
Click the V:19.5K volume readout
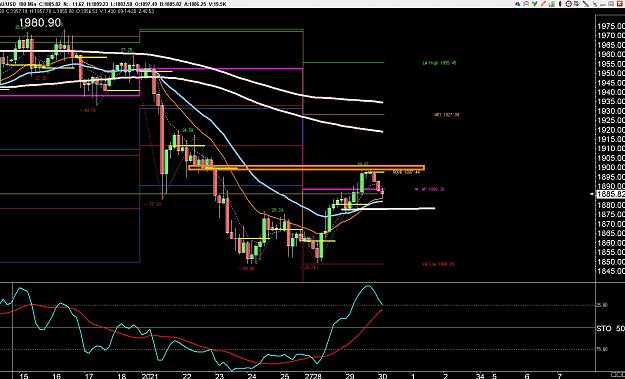218,4
